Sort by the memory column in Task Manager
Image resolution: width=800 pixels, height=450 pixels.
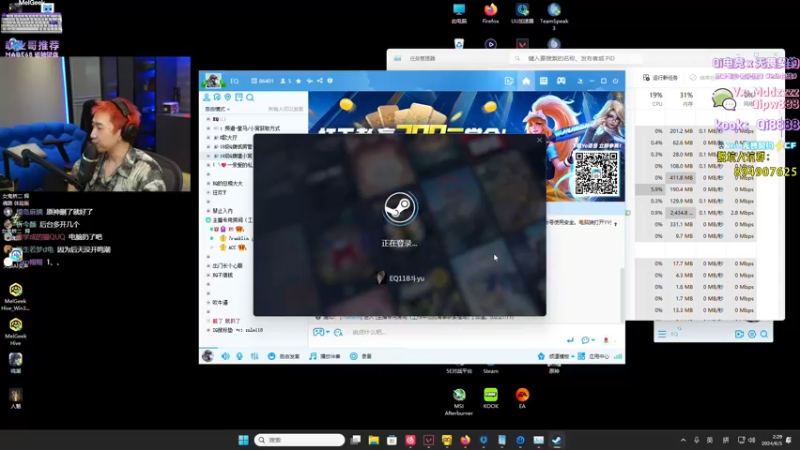[x=686, y=99]
